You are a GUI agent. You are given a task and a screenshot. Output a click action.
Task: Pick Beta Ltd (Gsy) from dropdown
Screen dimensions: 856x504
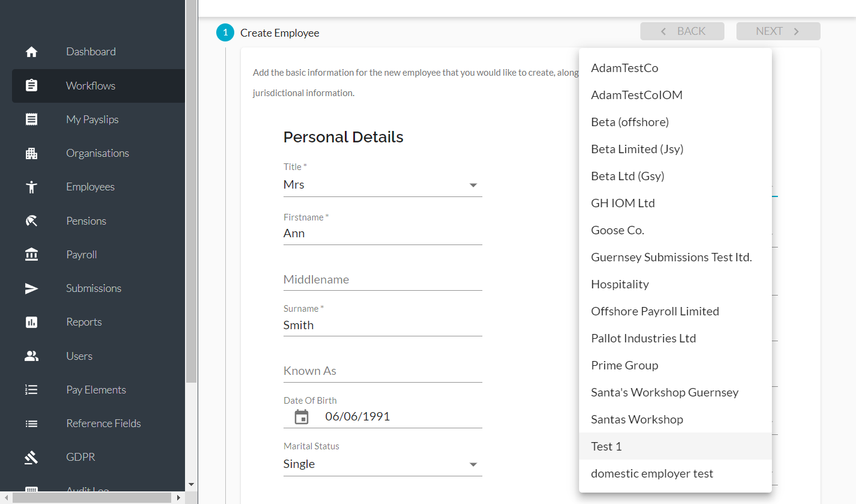(x=675, y=176)
